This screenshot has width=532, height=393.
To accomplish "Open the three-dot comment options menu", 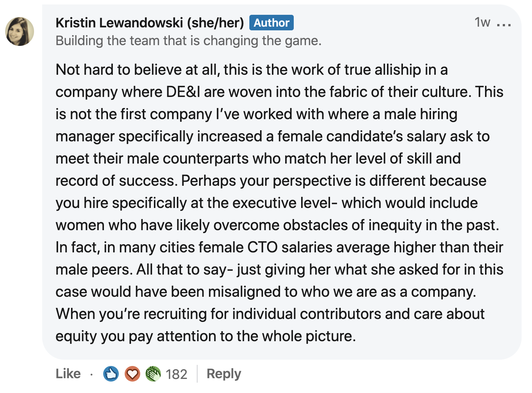I will coord(504,25).
